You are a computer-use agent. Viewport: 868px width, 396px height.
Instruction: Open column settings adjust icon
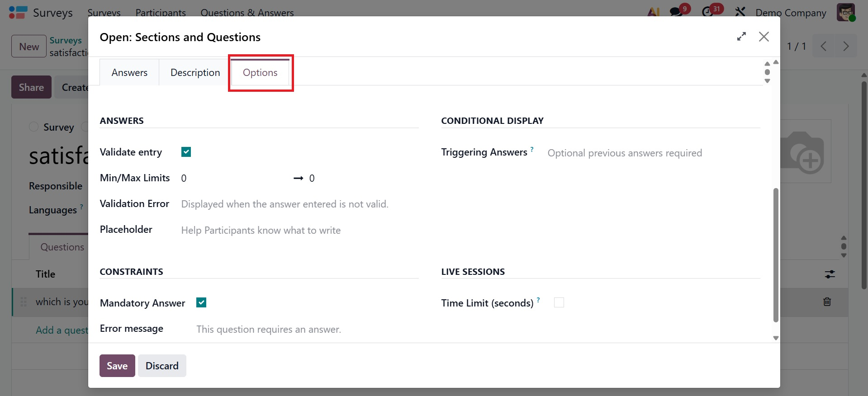[x=830, y=274]
